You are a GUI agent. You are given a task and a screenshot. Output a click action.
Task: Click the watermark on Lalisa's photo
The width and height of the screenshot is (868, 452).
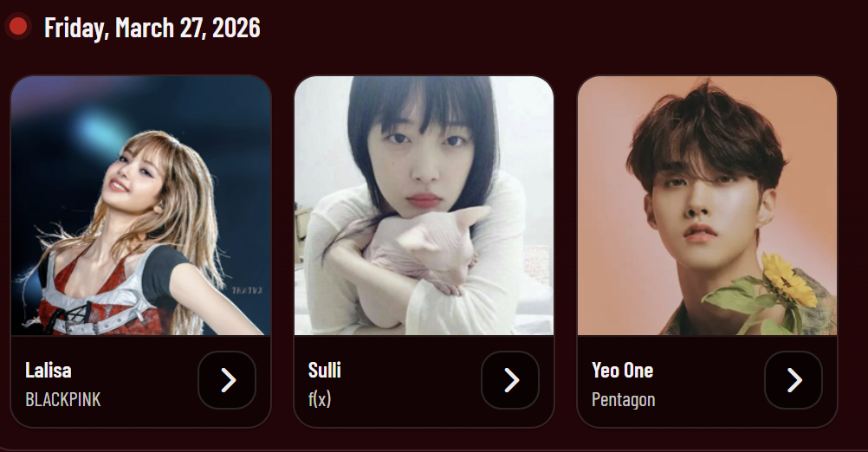coord(247,290)
